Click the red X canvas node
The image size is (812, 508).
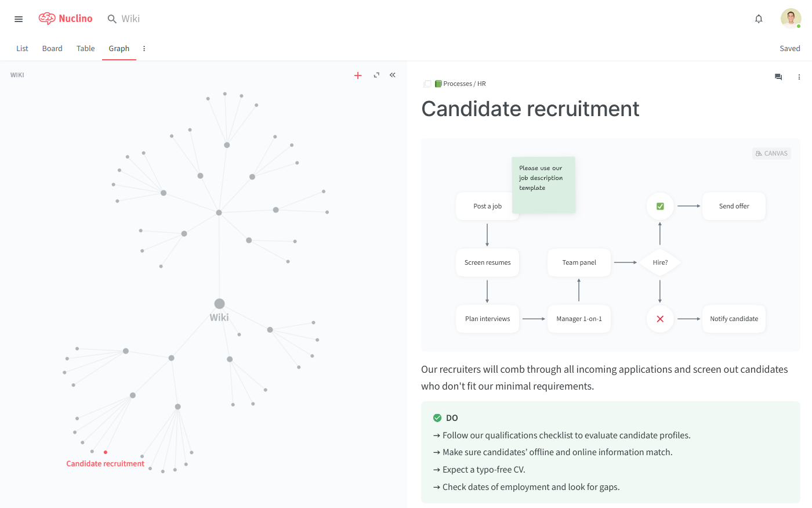[x=660, y=319]
